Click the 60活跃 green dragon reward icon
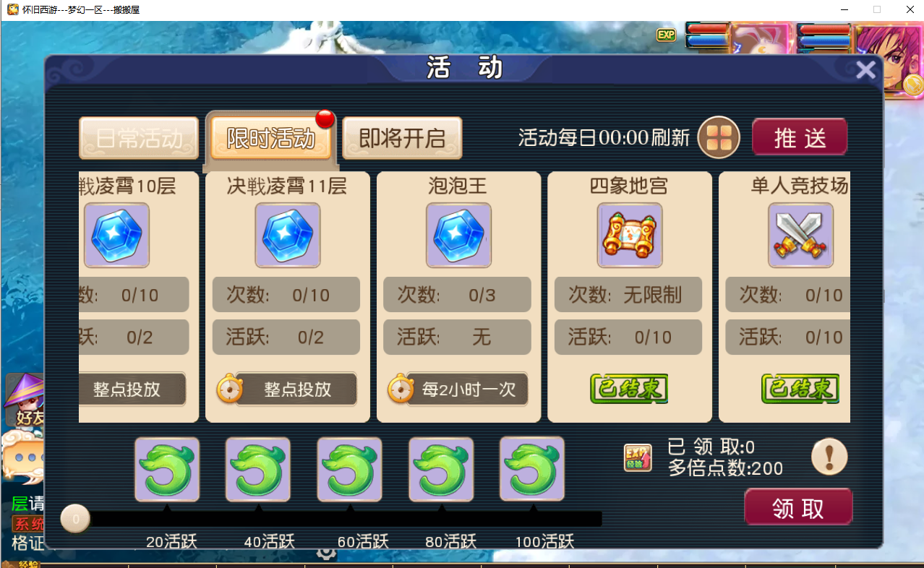The width and height of the screenshot is (924, 568). (350, 469)
